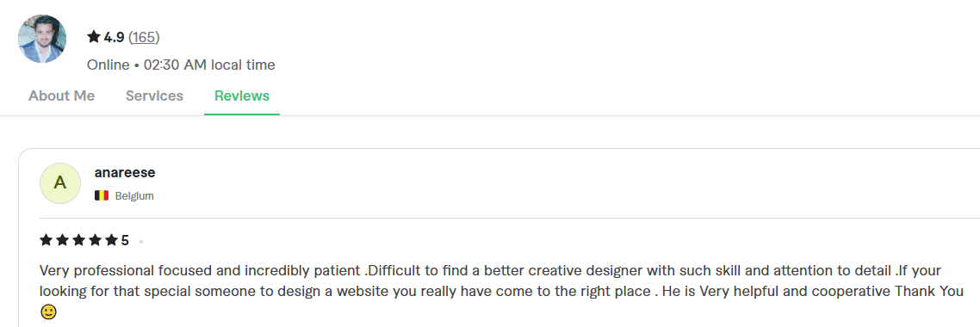Click the 4.9 overall rating score

click(x=114, y=38)
